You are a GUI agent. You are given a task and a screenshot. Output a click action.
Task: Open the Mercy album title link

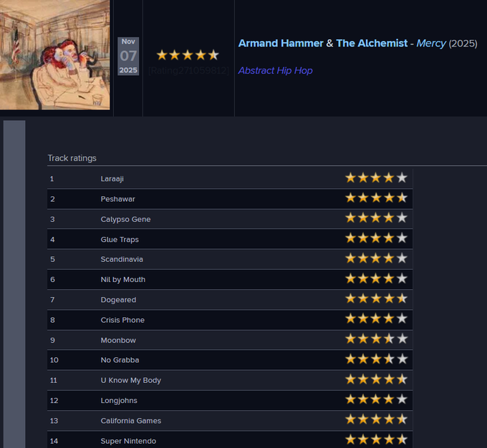pyautogui.click(x=431, y=44)
